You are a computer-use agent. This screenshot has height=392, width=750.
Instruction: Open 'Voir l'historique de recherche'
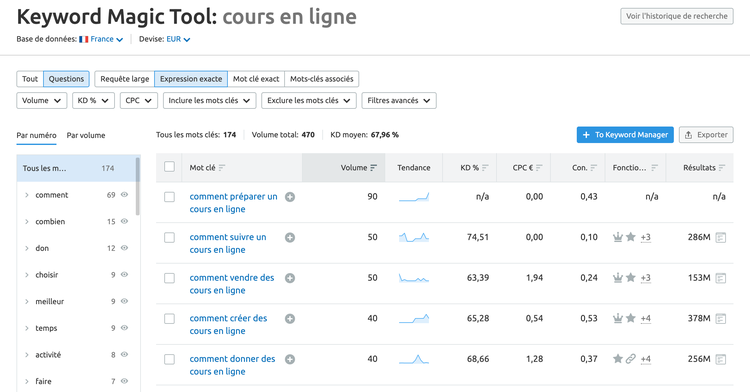(677, 16)
